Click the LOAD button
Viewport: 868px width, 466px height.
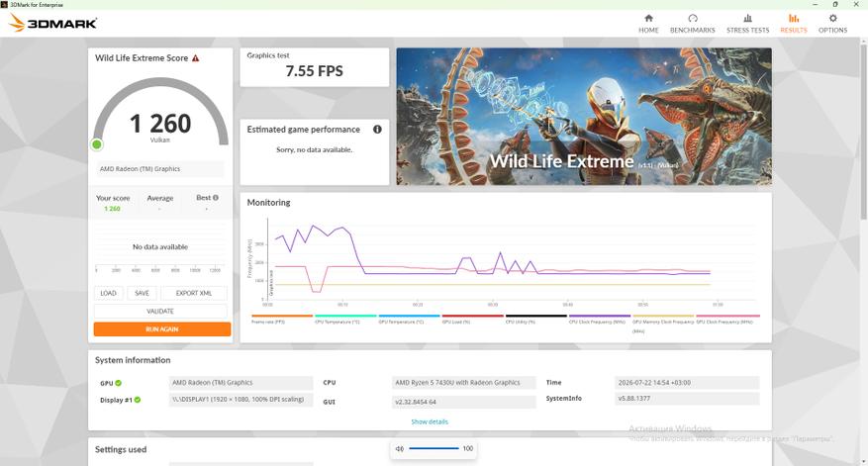pos(109,293)
